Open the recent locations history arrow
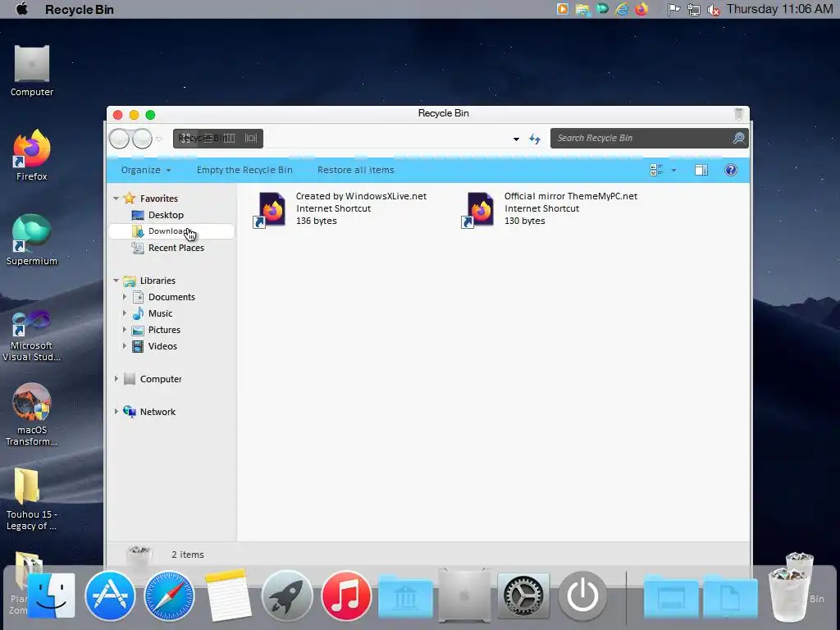840x630 pixels. pyautogui.click(x=159, y=139)
